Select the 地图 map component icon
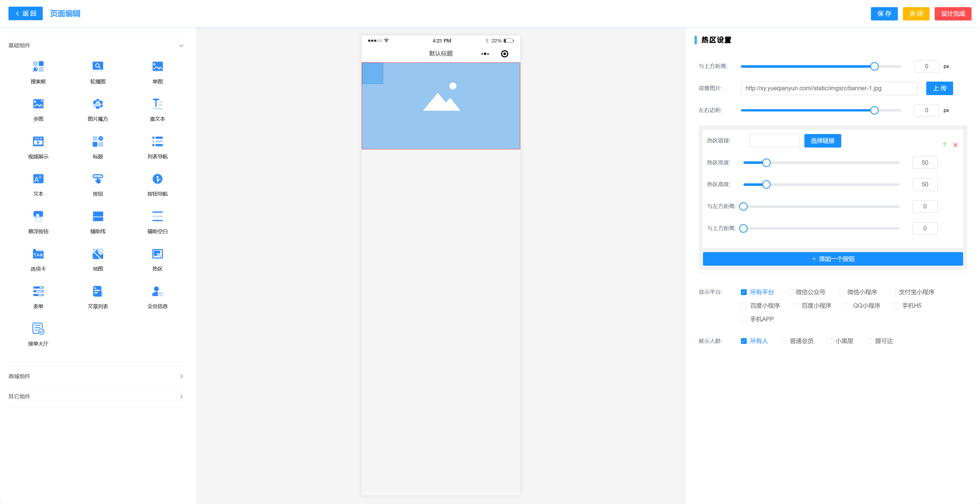The image size is (980, 504). (x=98, y=254)
